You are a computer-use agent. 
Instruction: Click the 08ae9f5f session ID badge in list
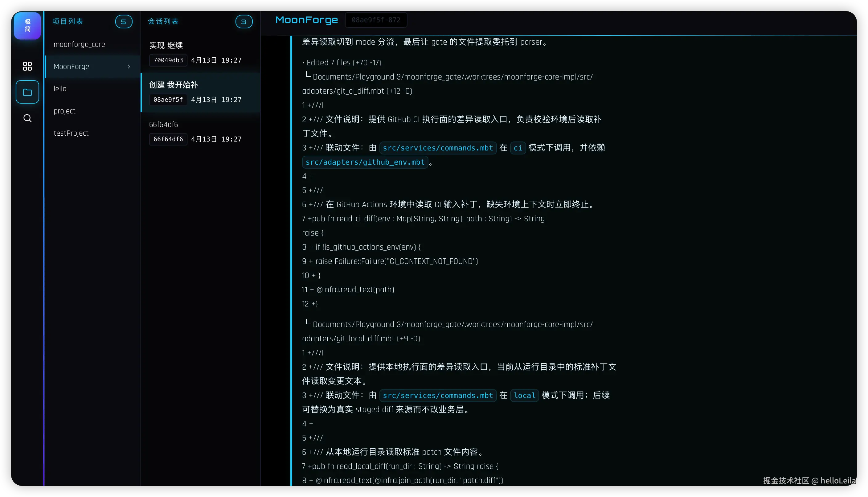pos(168,100)
